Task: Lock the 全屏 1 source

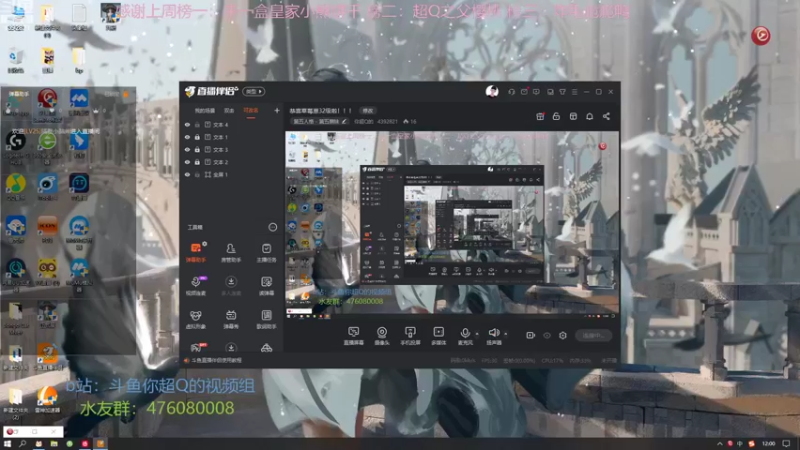Action: (197, 174)
